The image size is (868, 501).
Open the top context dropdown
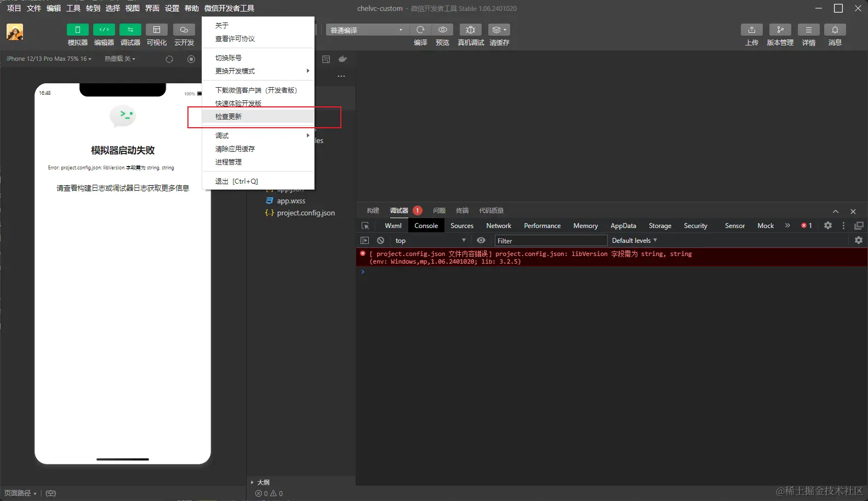tap(430, 241)
